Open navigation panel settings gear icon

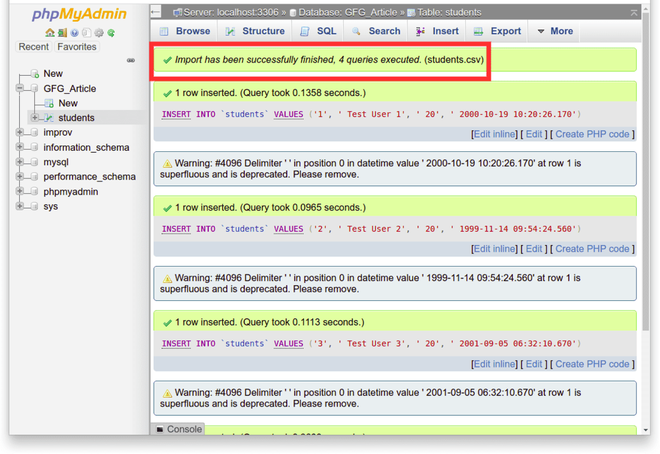pyautogui.click(x=99, y=33)
